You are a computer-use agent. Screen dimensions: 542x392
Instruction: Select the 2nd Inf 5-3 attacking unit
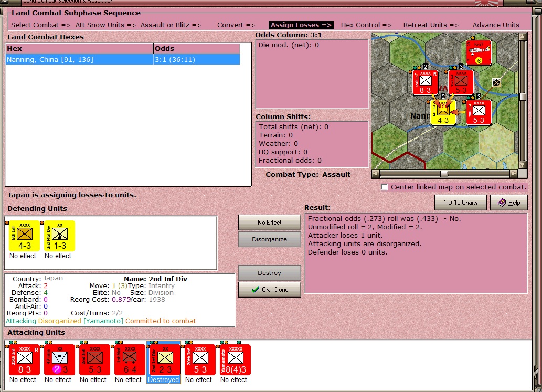95,359
